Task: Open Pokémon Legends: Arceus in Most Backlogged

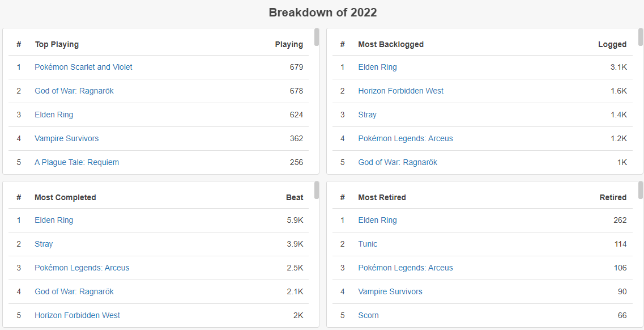Action: pos(406,138)
